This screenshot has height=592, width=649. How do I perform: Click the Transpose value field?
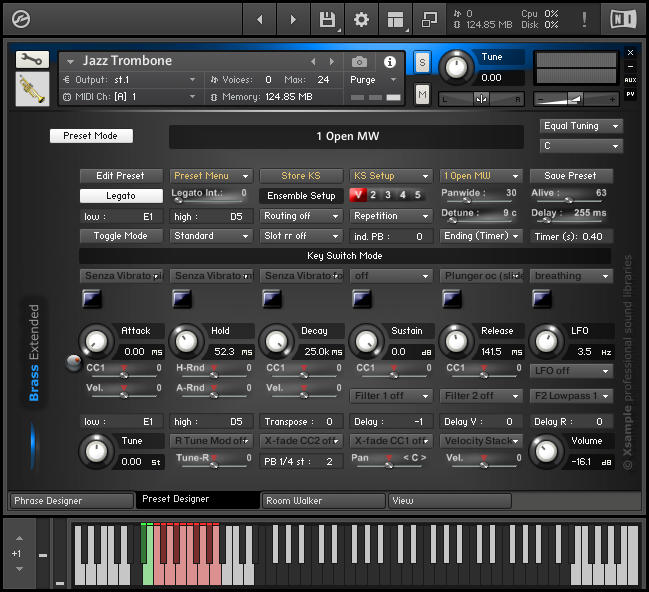tap(301, 422)
